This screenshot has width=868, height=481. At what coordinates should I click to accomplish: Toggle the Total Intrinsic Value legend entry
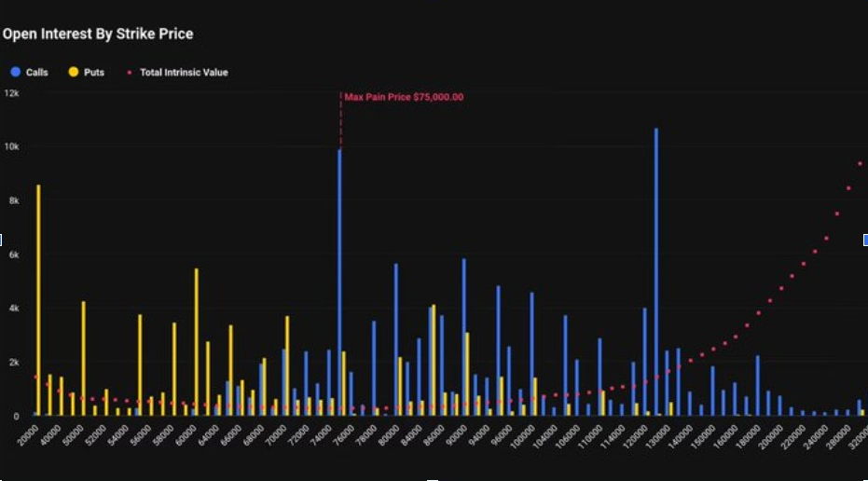point(178,72)
